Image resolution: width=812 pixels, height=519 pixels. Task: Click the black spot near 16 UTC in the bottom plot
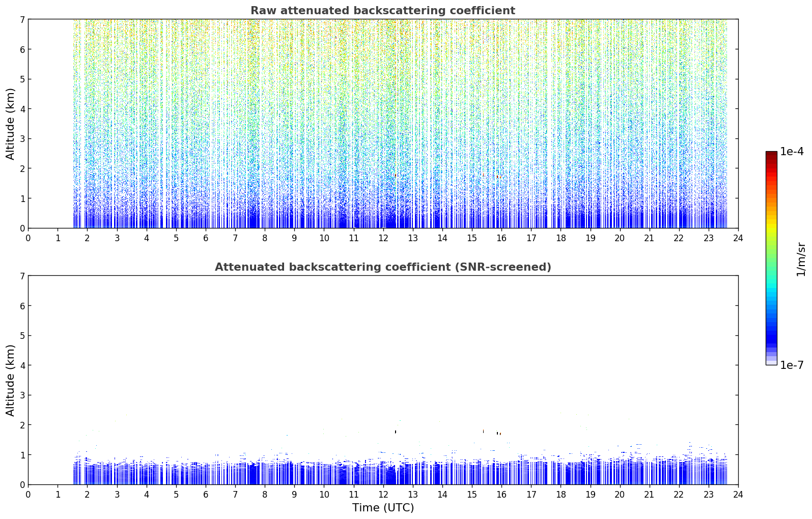pos(498,434)
